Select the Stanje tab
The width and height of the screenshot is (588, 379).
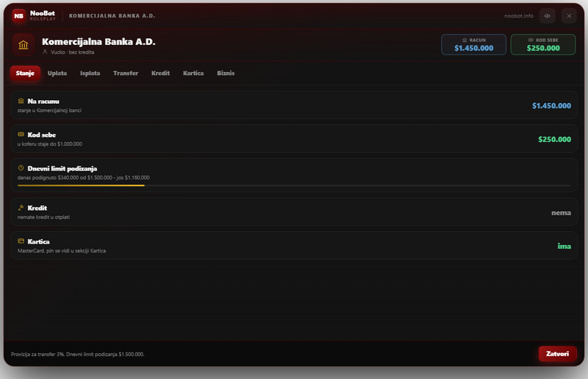click(25, 73)
